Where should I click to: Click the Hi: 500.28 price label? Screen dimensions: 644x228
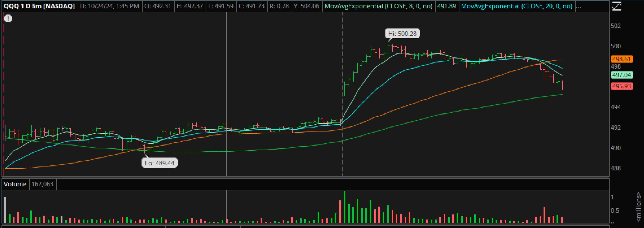pos(402,34)
